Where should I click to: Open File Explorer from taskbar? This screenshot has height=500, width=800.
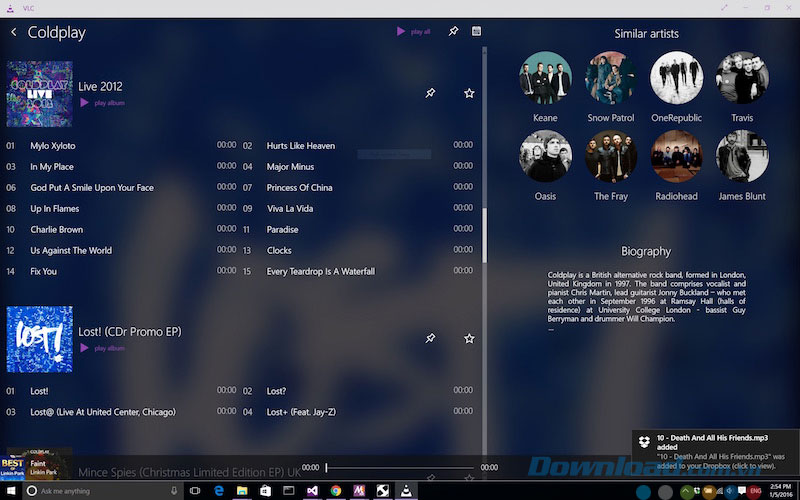(x=242, y=491)
